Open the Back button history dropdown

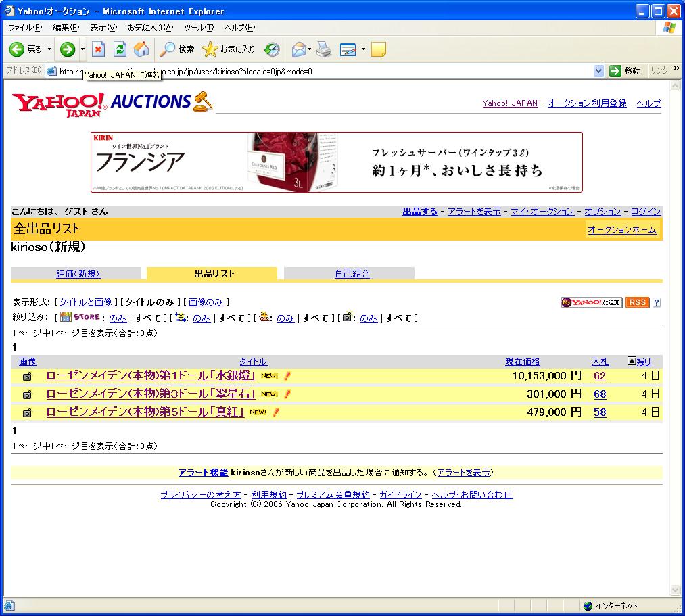[x=49, y=49]
